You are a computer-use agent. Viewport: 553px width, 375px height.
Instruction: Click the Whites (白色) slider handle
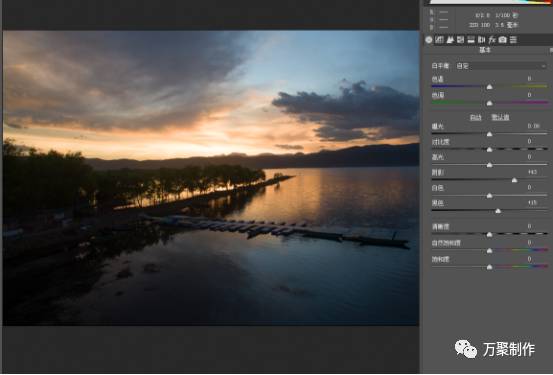490,195
